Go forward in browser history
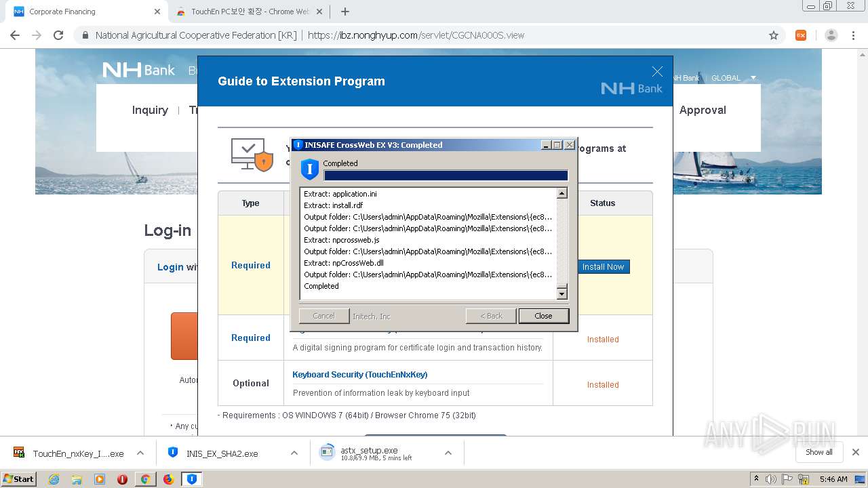 coord(37,35)
